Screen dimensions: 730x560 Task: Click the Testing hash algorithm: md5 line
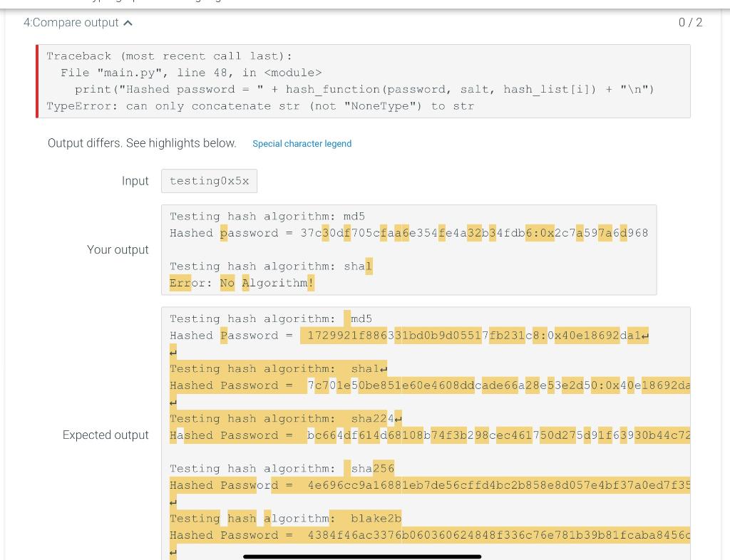click(267, 216)
